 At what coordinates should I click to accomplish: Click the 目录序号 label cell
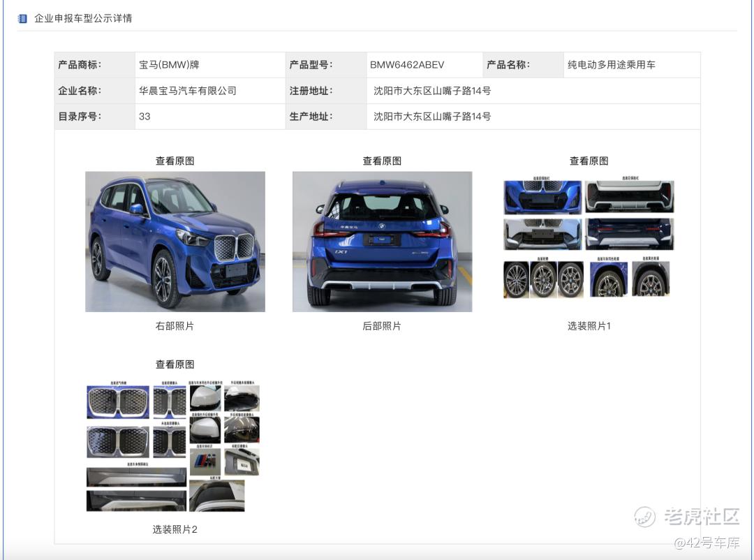[x=95, y=116]
